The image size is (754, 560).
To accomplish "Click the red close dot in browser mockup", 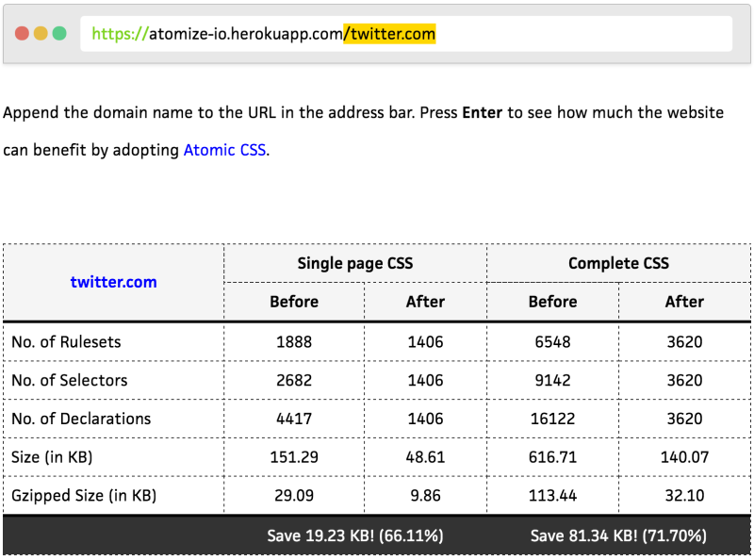I will point(22,34).
